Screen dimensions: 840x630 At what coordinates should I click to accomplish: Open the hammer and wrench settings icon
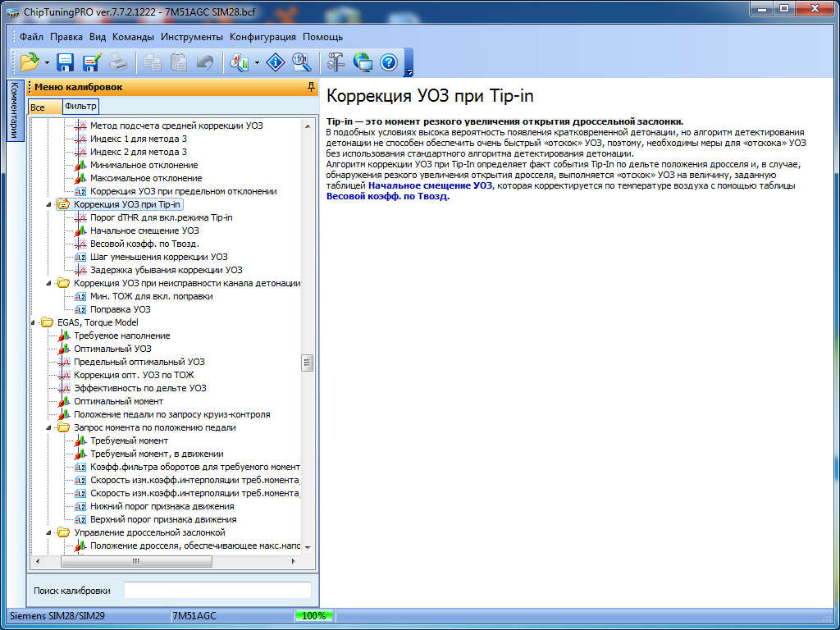[x=336, y=62]
